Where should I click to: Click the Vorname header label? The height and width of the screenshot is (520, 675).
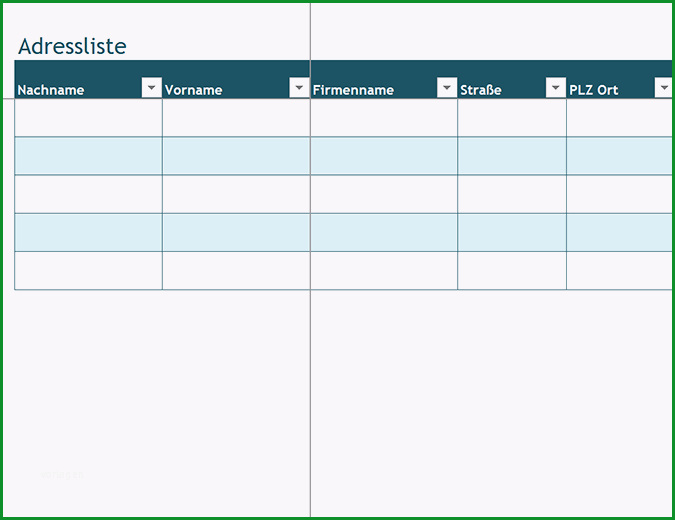[193, 90]
